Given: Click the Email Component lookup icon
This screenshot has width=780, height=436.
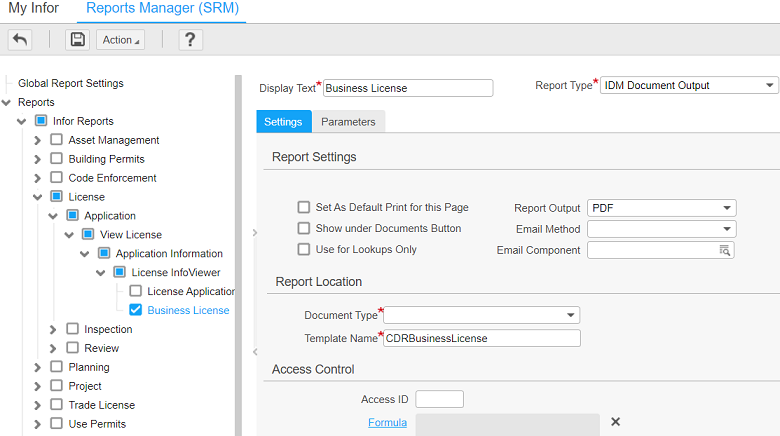Looking at the screenshot, I should [x=725, y=250].
